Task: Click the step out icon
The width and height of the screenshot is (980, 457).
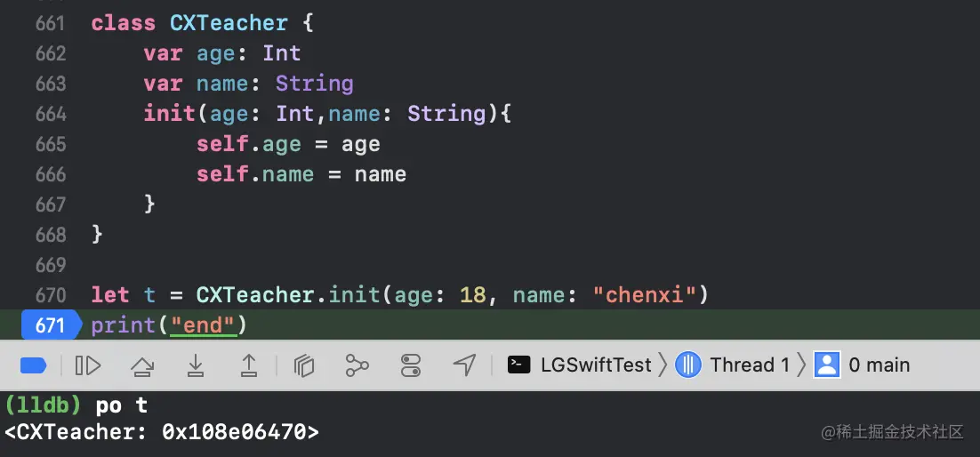Action: (250, 365)
